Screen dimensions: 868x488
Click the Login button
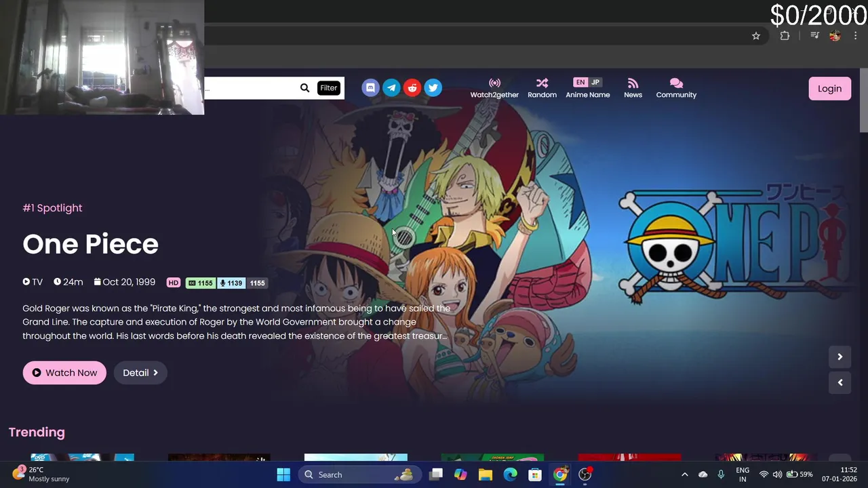(x=829, y=89)
